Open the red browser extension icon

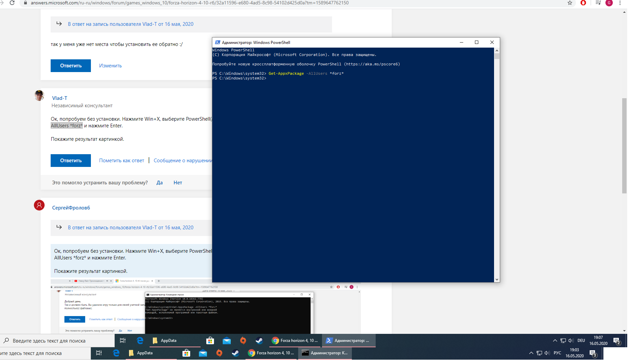tap(583, 3)
